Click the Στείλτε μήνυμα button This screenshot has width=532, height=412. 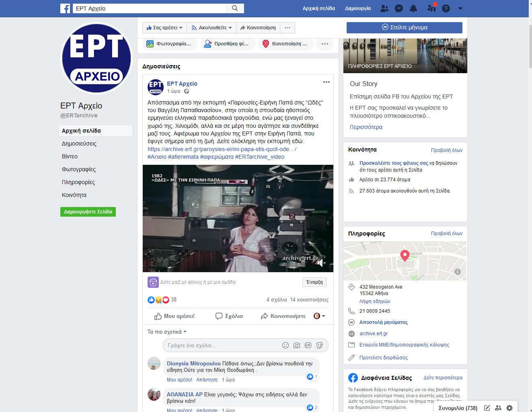[x=404, y=27]
